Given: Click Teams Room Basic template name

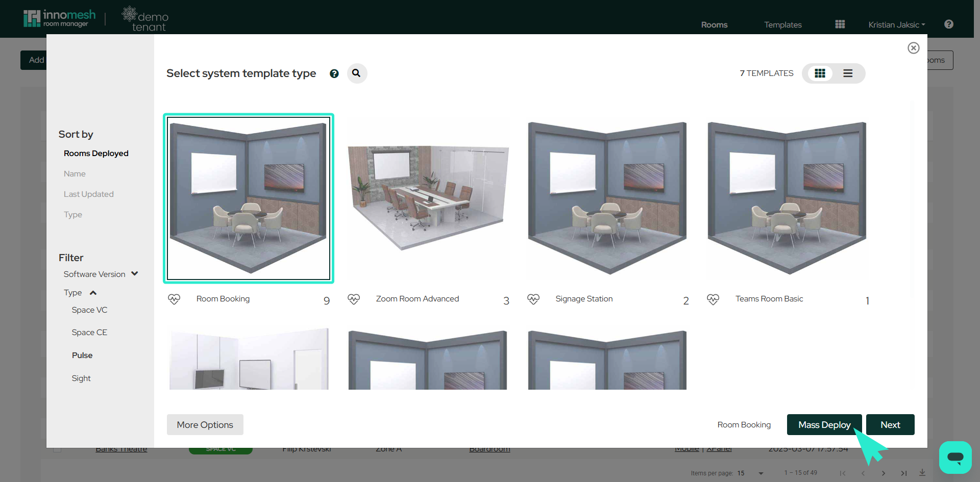Looking at the screenshot, I should [x=769, y=299].
